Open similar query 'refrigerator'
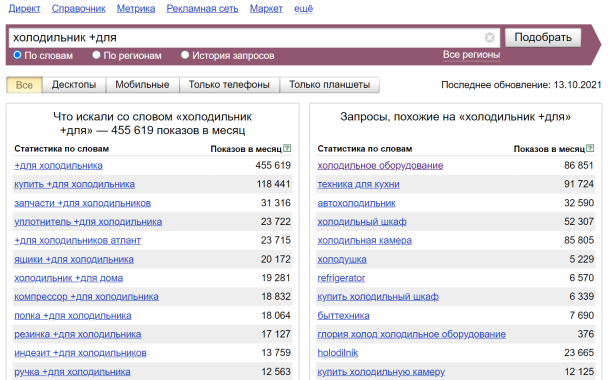608x380 pixels. 341,278
